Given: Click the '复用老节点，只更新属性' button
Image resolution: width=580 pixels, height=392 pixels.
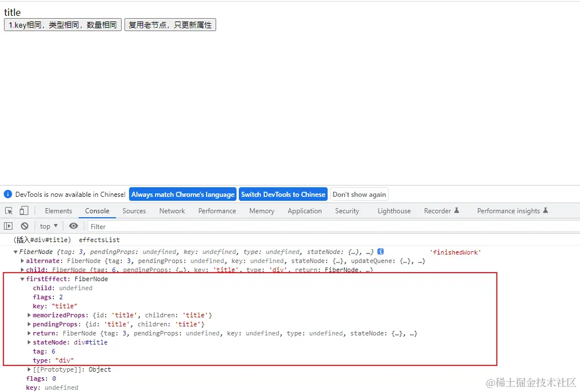Looking at the screenshot, I should 170,25.
